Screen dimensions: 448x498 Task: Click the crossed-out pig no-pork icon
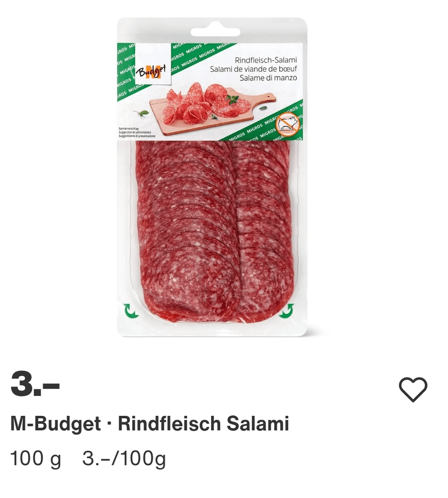tap(288, 125)
